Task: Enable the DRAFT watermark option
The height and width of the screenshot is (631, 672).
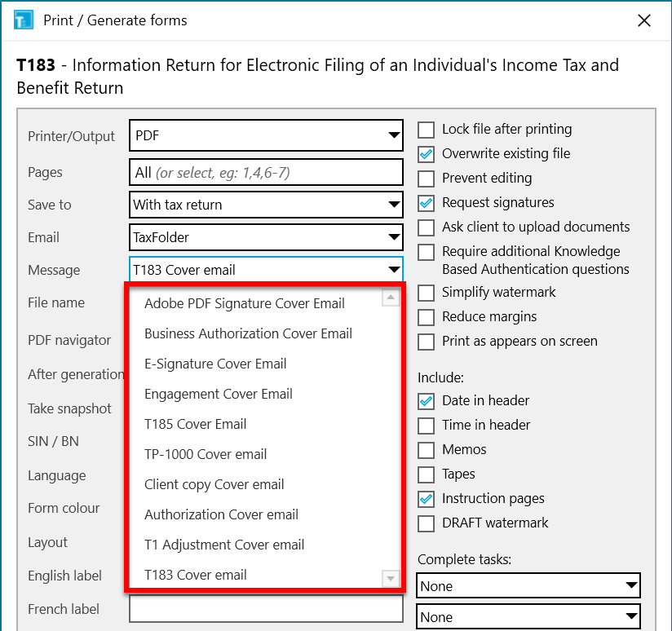Action: (426, 523)
